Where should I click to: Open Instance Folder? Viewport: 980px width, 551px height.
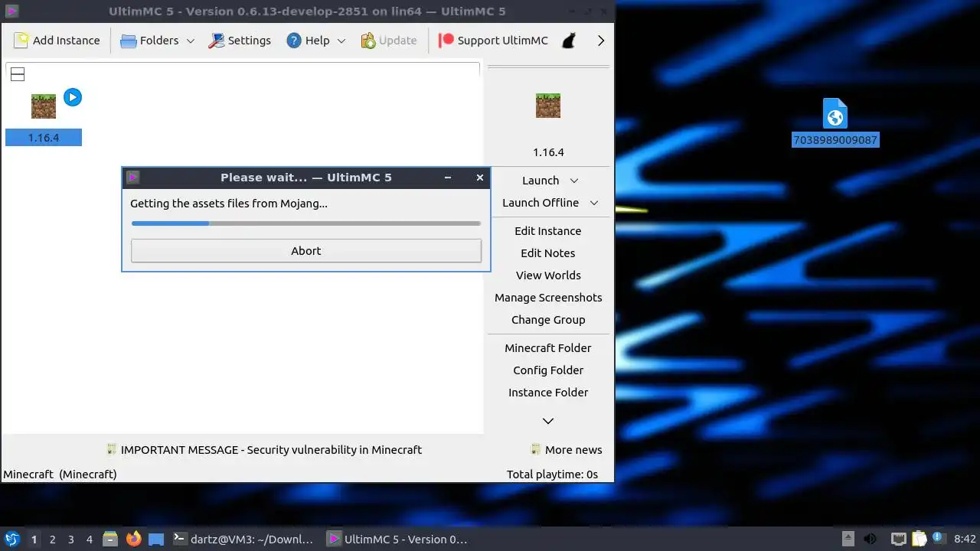pyautogui.click(x=548, y=393)
